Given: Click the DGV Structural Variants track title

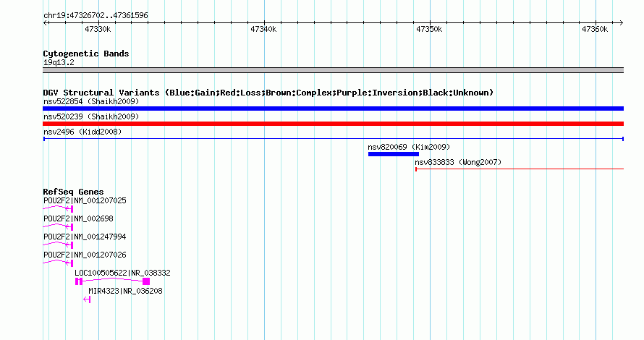Looking at the screenshot, I should tap(268, 93).
